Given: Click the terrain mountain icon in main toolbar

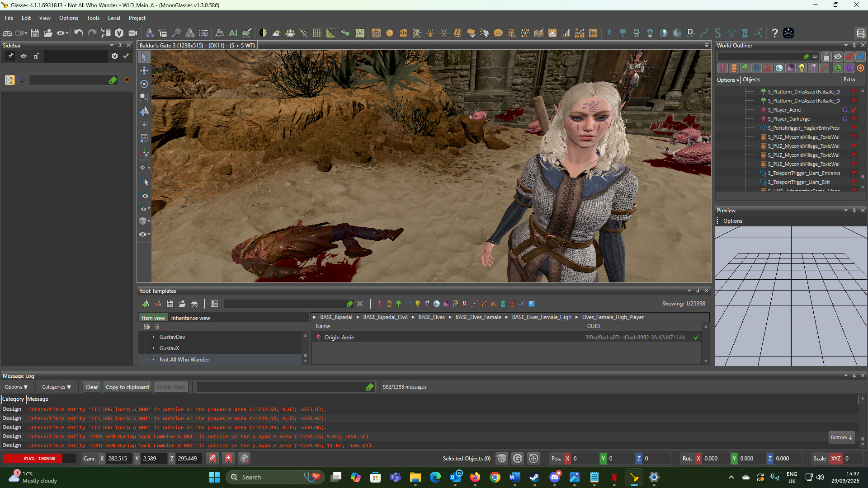Looking at the screenshot, I should (x=220, y=33).
